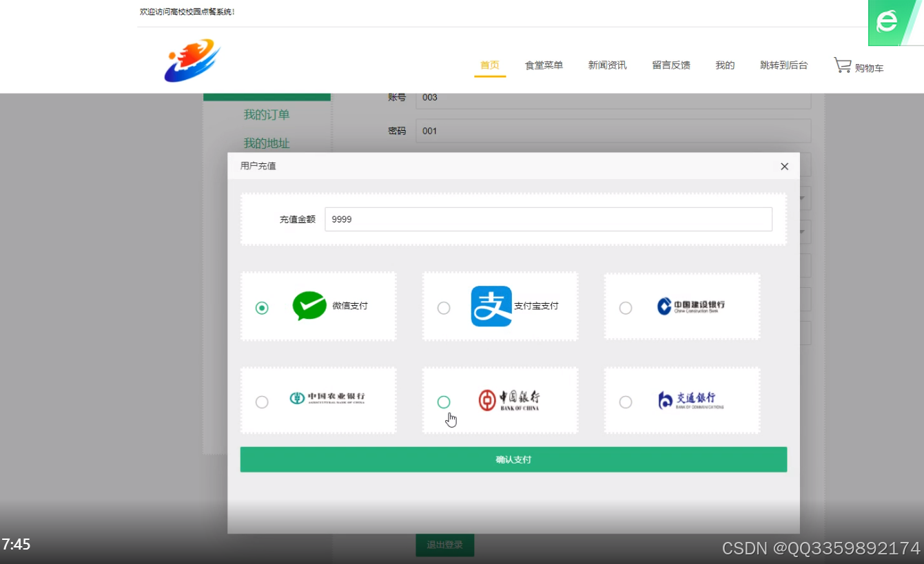Screen dimensions: 924x564
Task: Click the China Construction Bank logo
Action: tap(691, 306)
